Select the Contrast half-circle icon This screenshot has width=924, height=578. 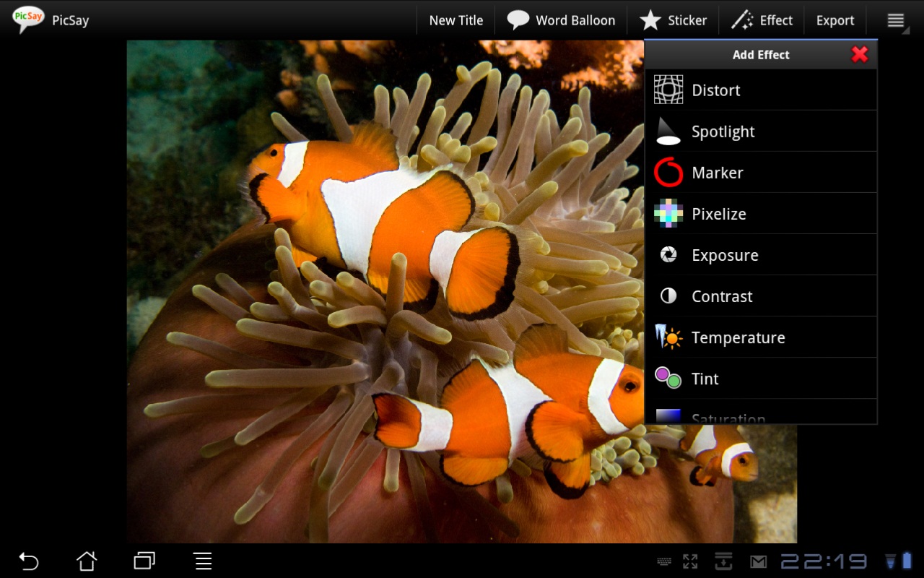pos(668,296)
